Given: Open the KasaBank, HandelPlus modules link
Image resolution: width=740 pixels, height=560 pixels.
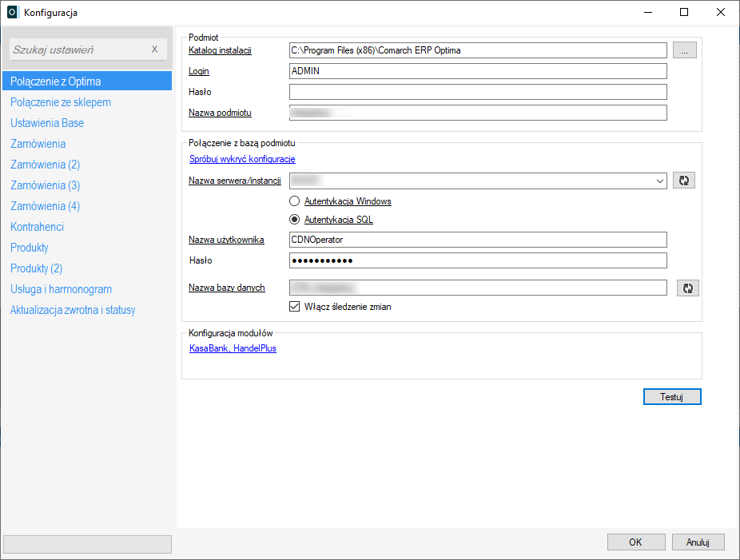Looking at the screenshot, I should 233,348.
